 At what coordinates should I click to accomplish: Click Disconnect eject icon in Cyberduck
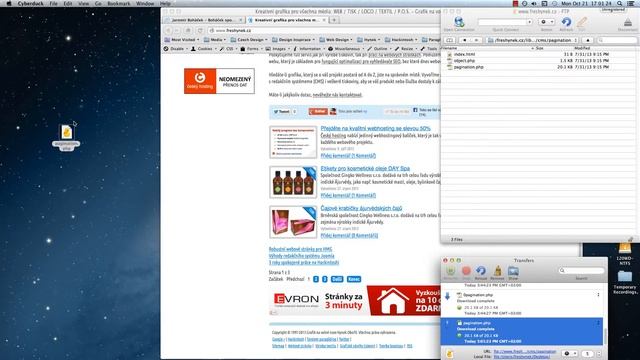(627, 22)
